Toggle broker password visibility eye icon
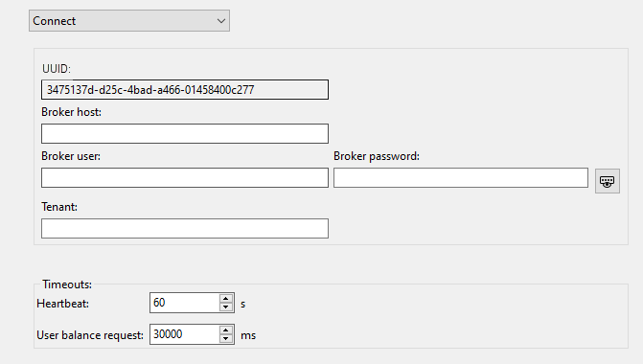 click(608, 181)
